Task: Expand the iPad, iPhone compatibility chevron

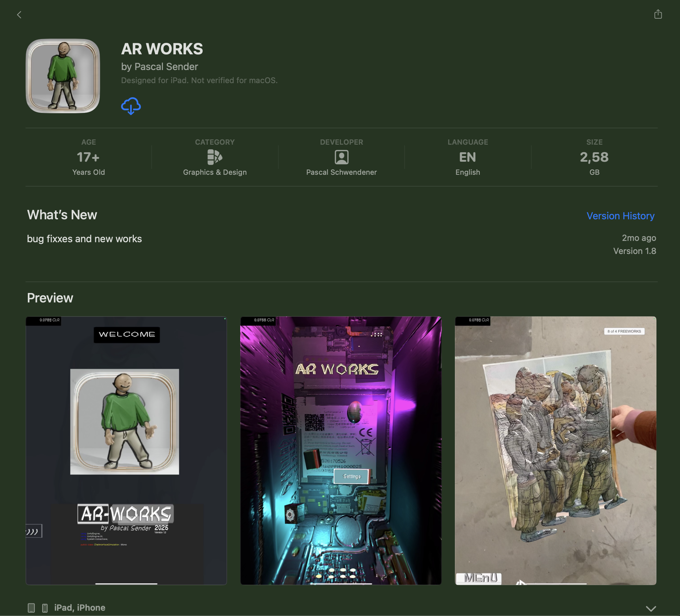Action: 651,608
